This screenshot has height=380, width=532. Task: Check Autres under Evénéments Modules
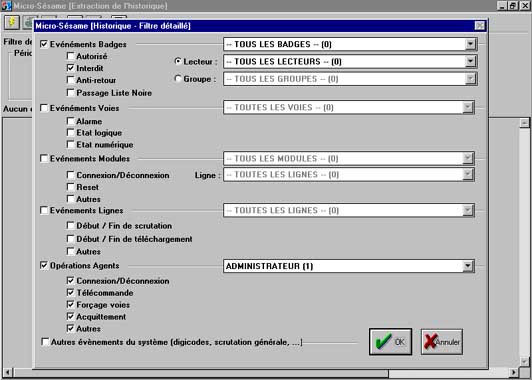point(71,199)
